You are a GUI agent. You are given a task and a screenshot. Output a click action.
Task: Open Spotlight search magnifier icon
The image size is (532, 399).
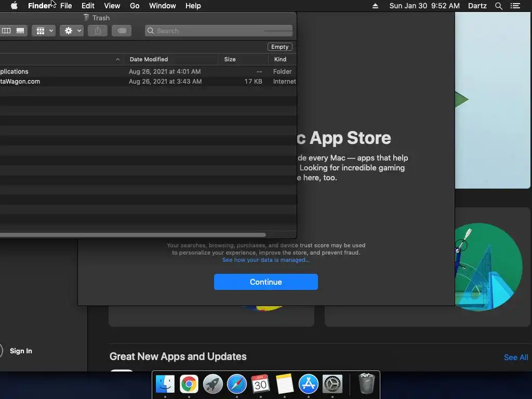[x=498, y=6]
